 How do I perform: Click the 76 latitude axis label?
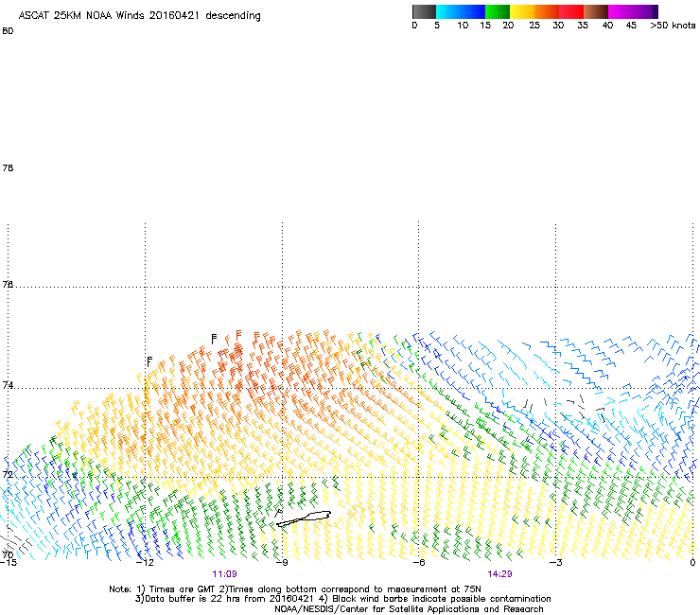pyautogui.click(x=8, y=285)
